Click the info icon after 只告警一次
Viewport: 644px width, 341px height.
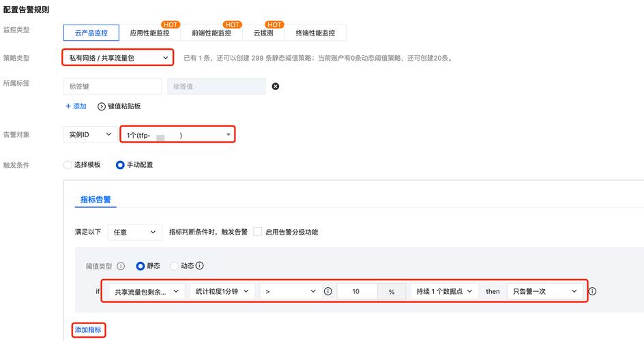click(592, 291)
